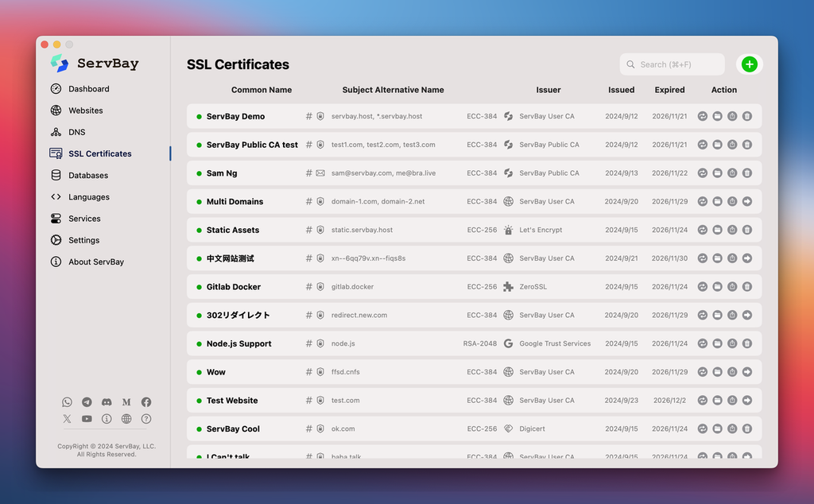Delete the Static Assets certificate

[x=747, y=230]
